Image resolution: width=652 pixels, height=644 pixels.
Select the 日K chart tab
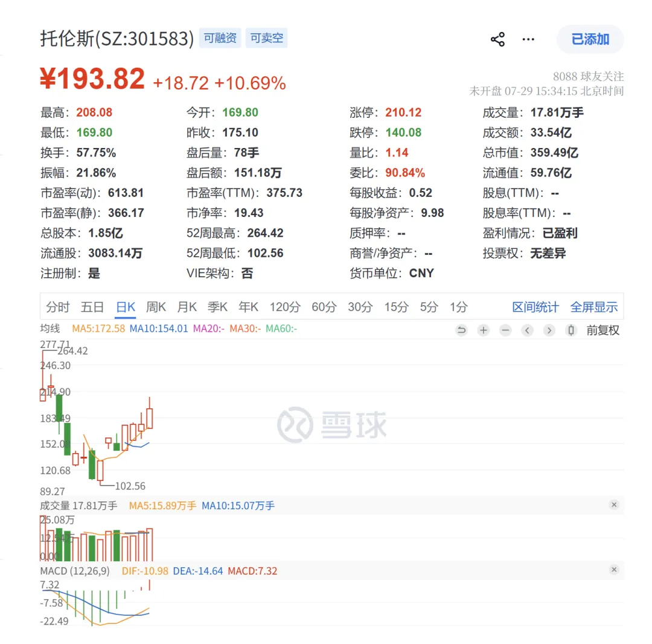(x=126, y=307)
